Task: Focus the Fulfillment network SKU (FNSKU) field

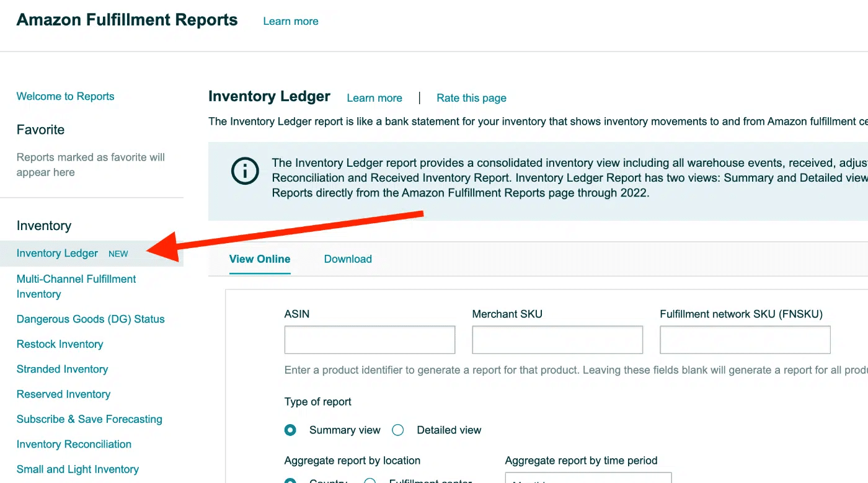Action: click(x=745, y=340)
